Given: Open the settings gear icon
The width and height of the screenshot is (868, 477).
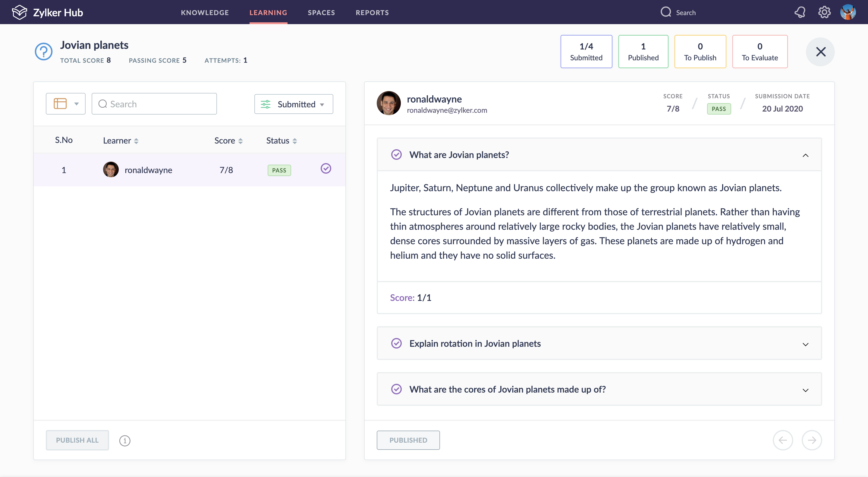Looking at the screenshot, I should pyautogui.click(x=824, y=12).
